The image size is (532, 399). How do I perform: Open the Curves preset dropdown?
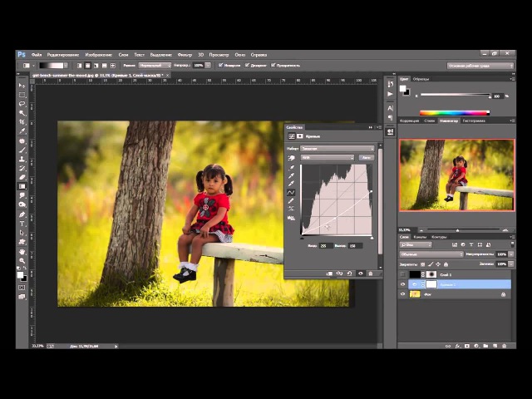[337, 149]
